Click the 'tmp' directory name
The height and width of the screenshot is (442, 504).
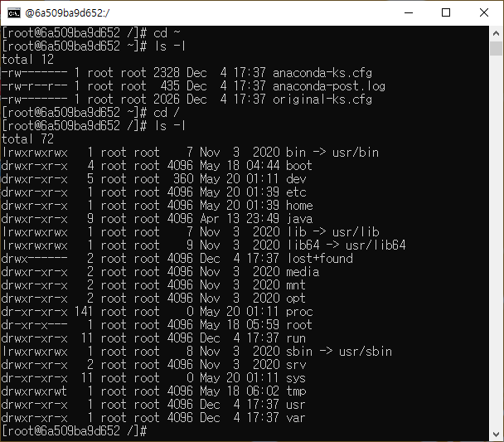pos(296,391)
